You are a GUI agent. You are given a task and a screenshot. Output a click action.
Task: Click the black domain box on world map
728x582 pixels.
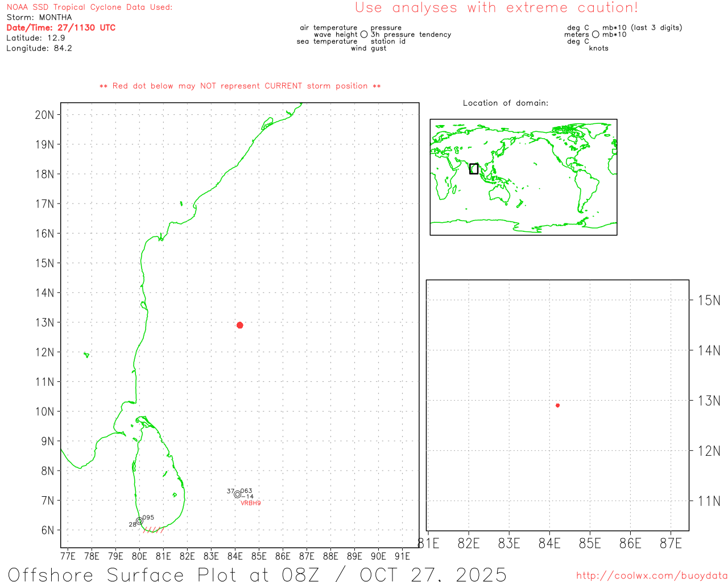pyautogui.click(x=474, y=169)
